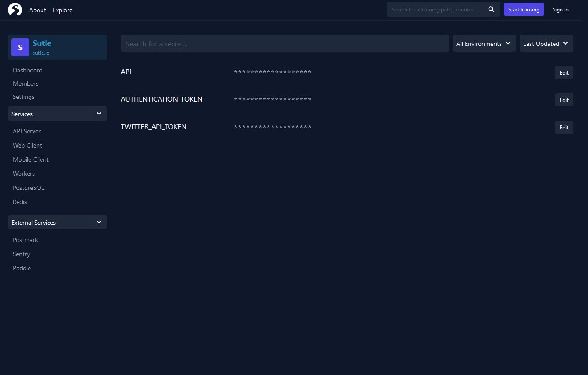Edit the TWITTER_API_TOKEN secret

(x=564, y=127)
